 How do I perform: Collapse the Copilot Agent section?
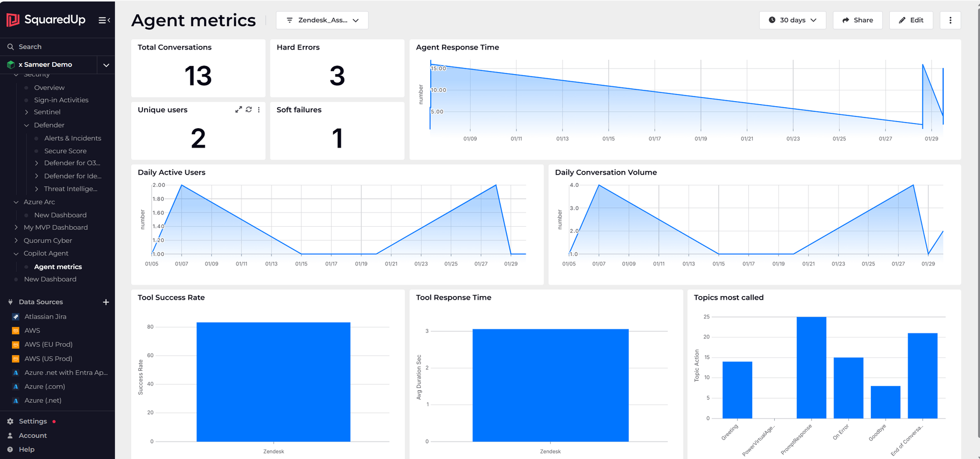tap(16, 254)
